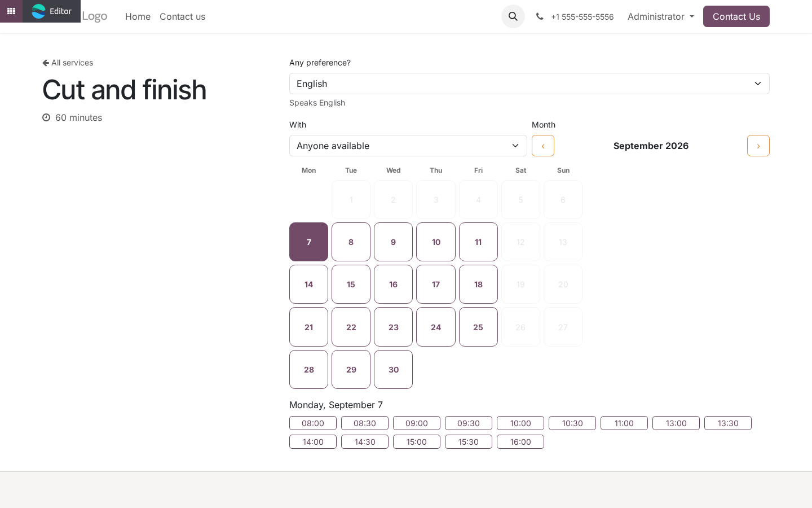Go to the Home menu item
Viewport: 812px width, 508px height.
tap(138, 16)
